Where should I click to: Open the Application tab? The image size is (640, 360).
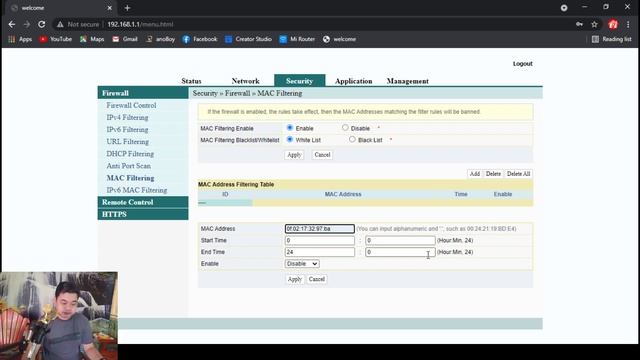[353, 81]
